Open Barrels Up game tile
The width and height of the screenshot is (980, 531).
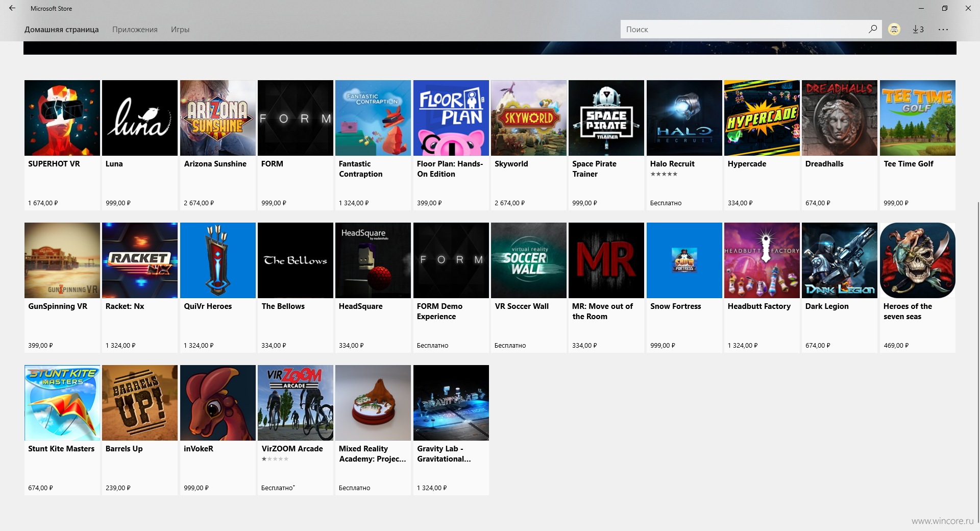[140, 430]
